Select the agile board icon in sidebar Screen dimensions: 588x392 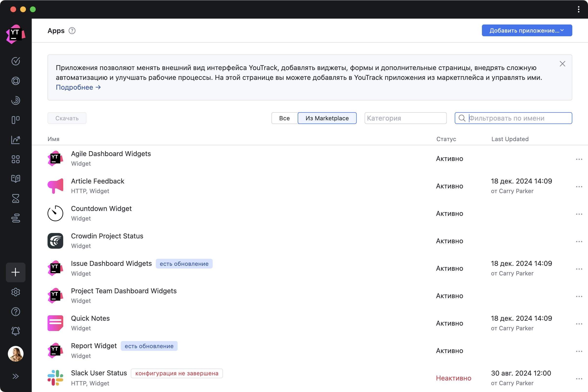pyautogui.click(x=16, y=120)
